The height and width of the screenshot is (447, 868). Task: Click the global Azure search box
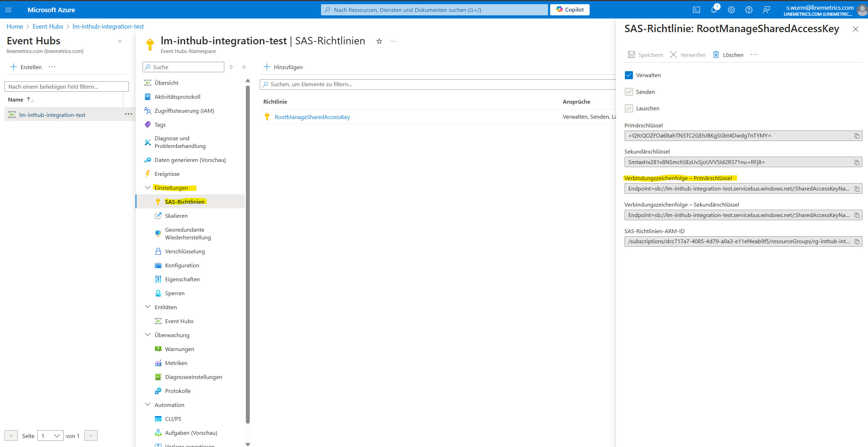coord(435,10)
